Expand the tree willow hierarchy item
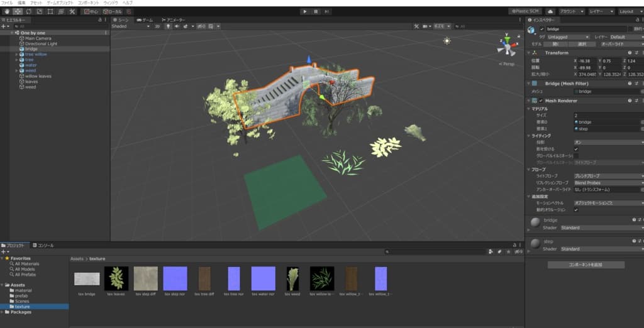Viewport: 644px width, 328px height. [17, 54]
